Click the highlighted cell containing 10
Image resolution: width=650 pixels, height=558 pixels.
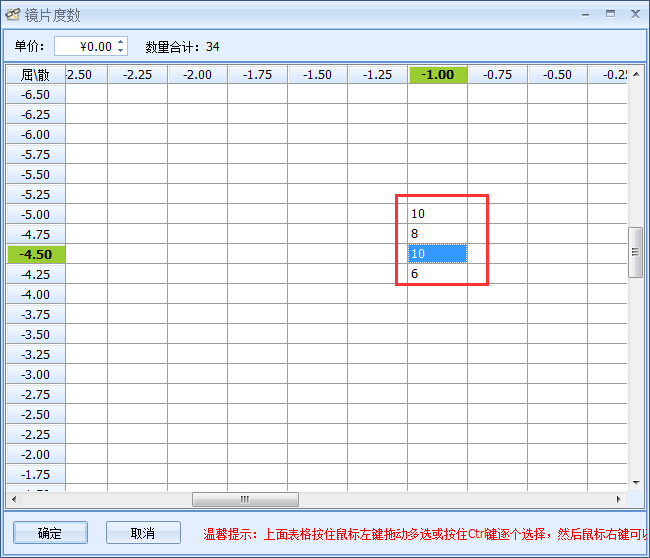coord(437,254)
